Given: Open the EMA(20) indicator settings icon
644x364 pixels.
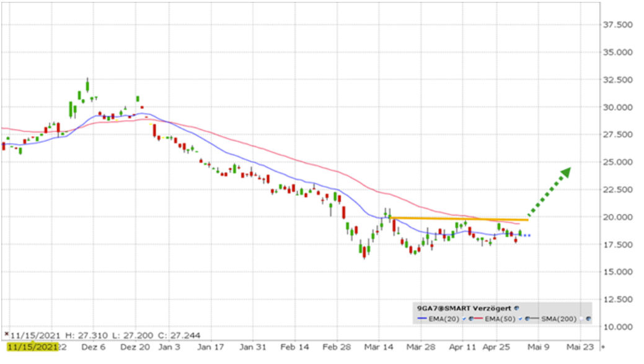Looking at the screenshot, I should pyautogui.click(x=471, y=319).
